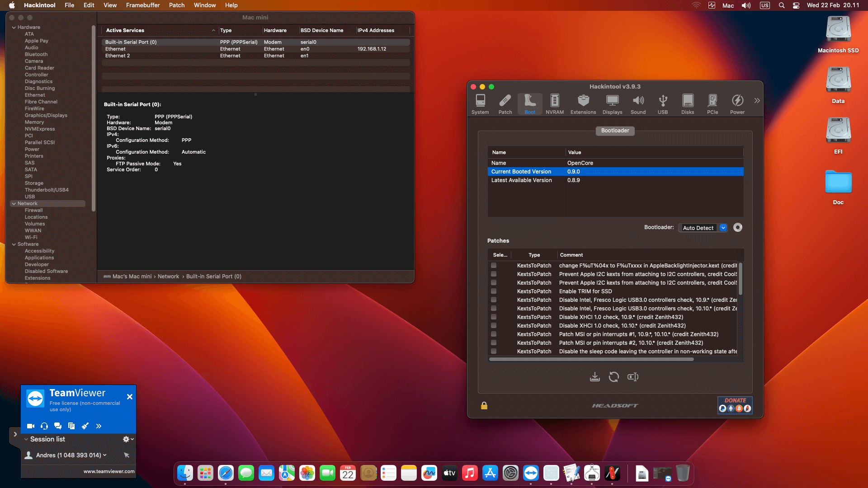Collapse the TeamViewer Session list
Viewport: 868px width, 488px height.
[26, 439]
